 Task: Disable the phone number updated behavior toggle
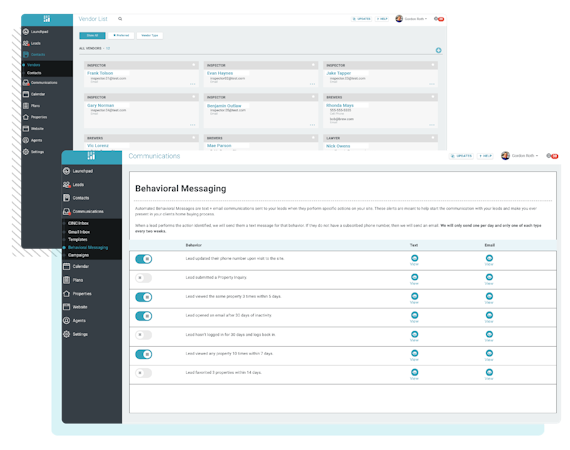tap(144, 259)
